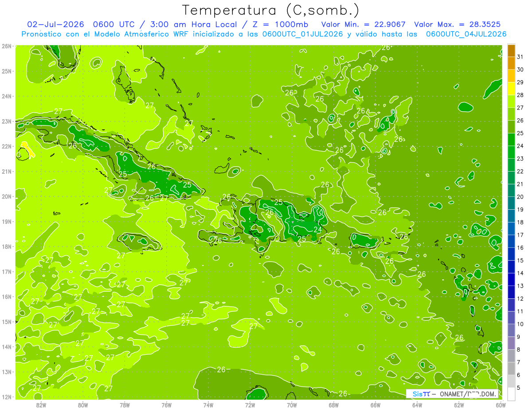Click the longitude axis label '60W'
This screenshot has width=532, height=411.
pyautogui.click(x=501, y=405)
